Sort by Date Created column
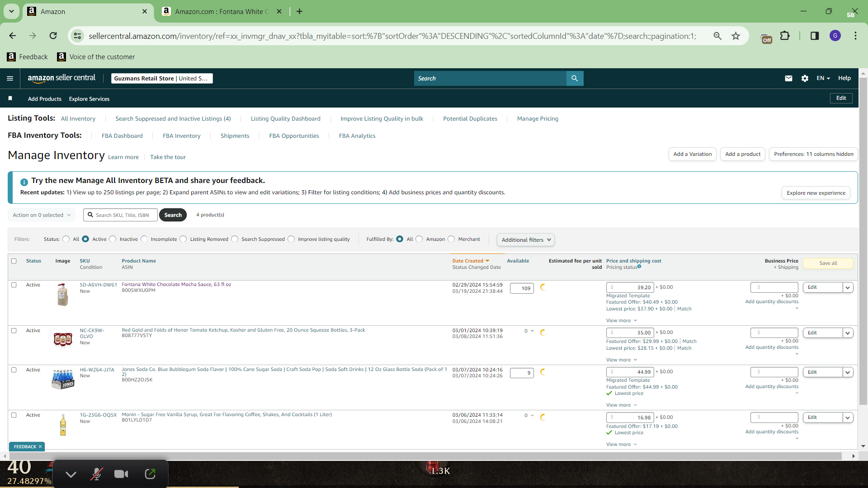868x488 pixels. 471,261
